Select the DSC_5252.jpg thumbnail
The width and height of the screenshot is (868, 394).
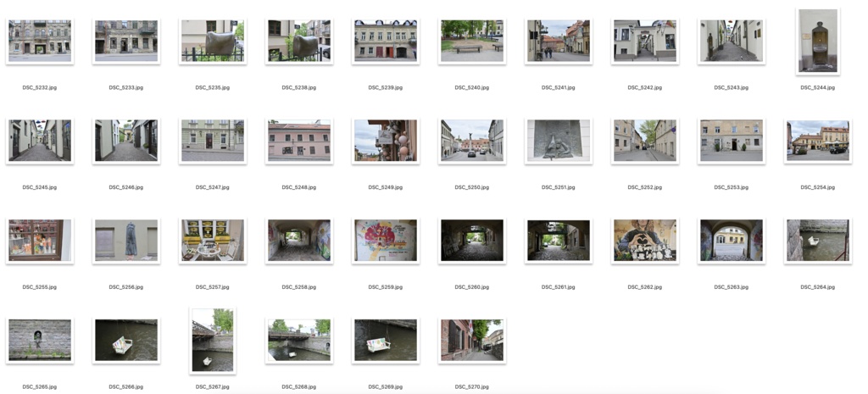[645, 142]
